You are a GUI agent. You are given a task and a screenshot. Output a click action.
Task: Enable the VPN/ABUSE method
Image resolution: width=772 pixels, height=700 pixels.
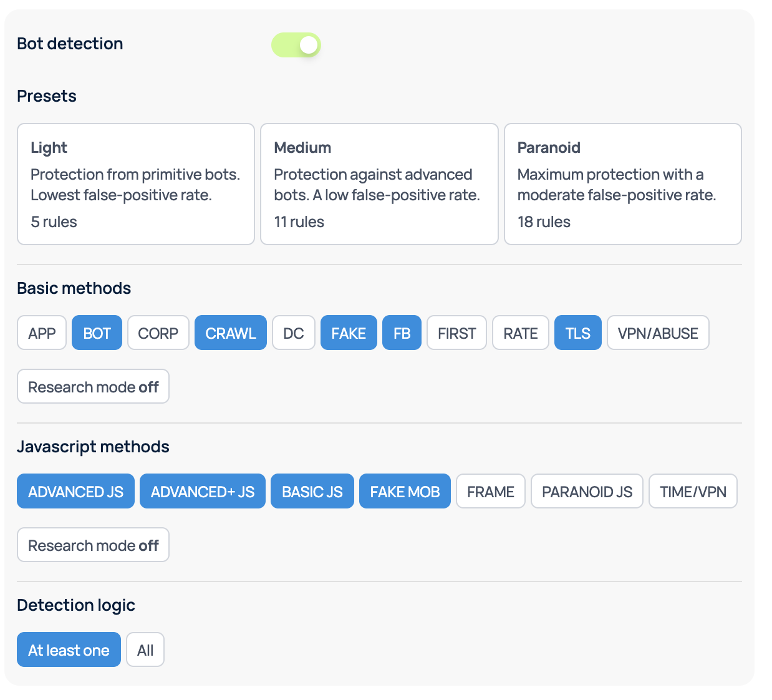tap(657, 333)
